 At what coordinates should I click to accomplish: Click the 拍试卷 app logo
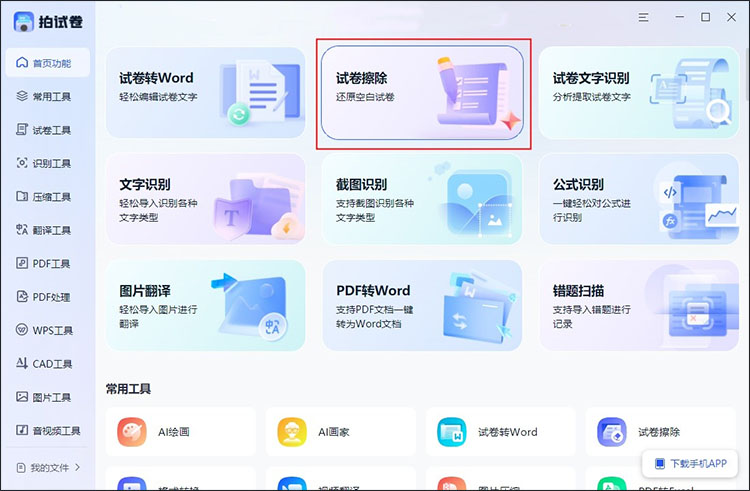(x=26, y=21)
